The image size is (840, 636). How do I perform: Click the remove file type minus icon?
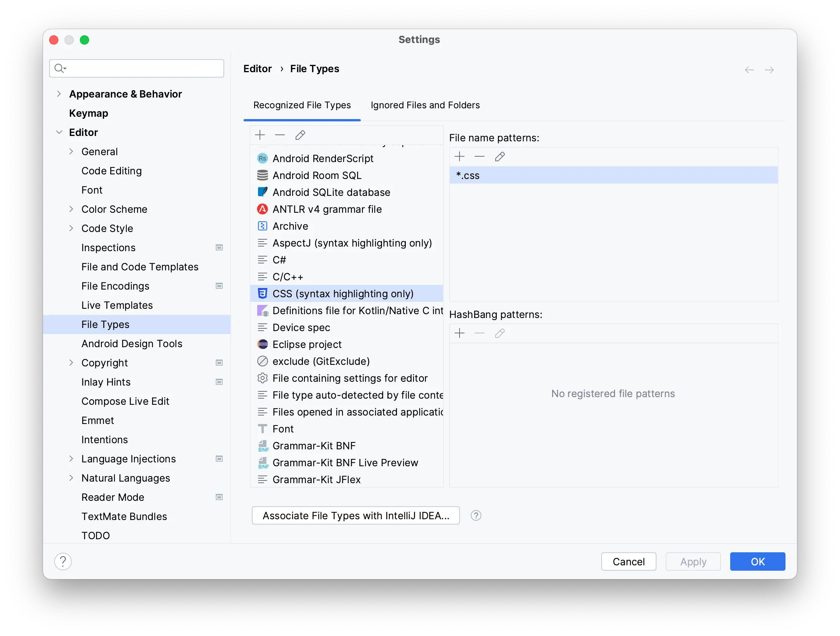[280, 135]
